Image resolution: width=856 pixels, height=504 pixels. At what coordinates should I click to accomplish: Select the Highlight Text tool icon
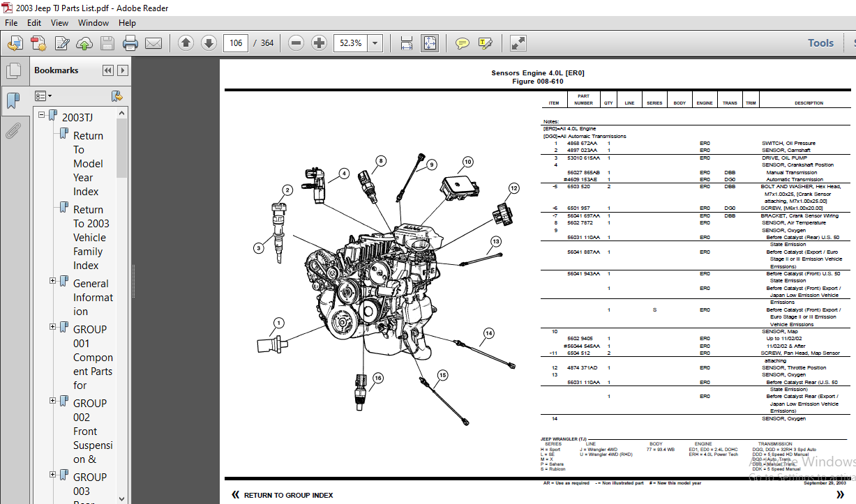click(x=486, y=43)
